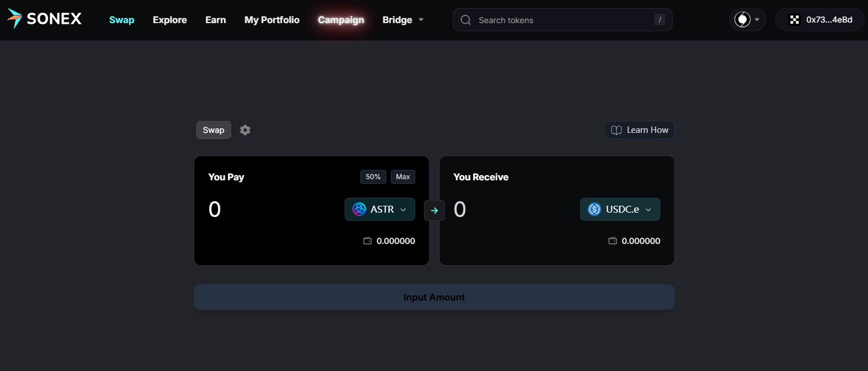Open wallet address 0x73...4eBd menu
868x371 pixels.
point(821,20)
